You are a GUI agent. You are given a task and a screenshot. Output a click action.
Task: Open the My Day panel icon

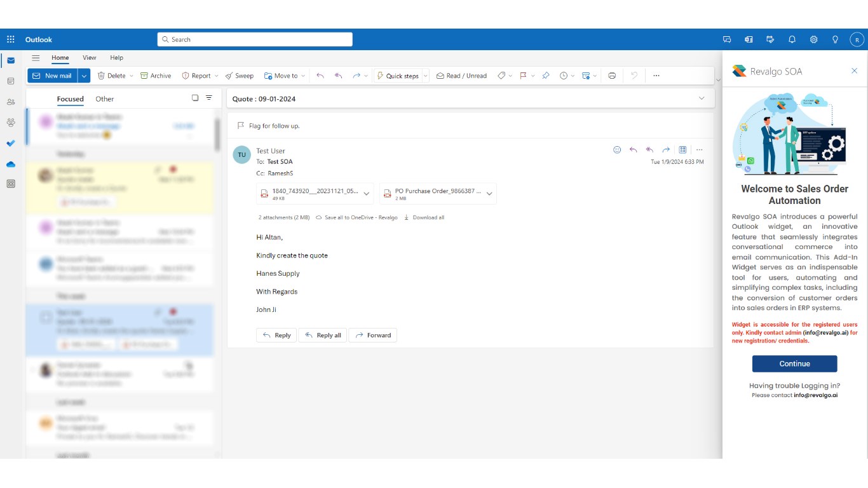[770, 39]
